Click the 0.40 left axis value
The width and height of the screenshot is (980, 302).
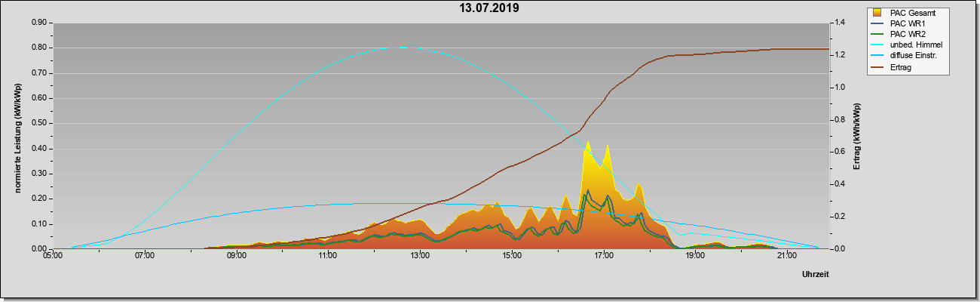coord(39,148)
